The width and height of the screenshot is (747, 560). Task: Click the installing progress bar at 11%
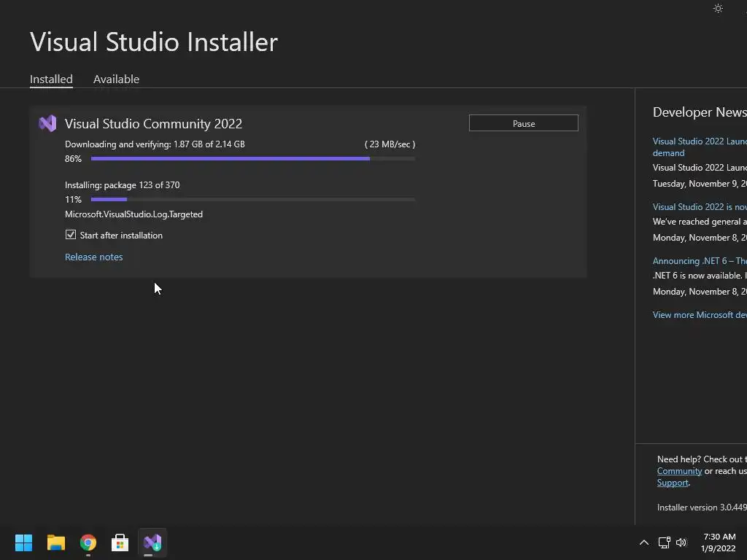[253, 200]
